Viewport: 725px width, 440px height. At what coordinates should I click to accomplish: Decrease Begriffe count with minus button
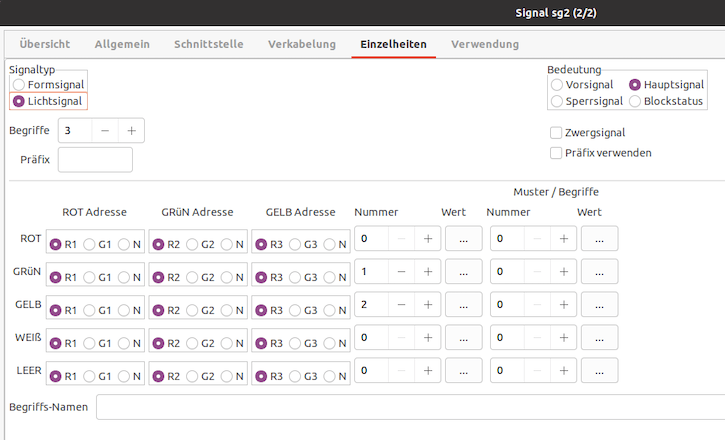[105, 130]
